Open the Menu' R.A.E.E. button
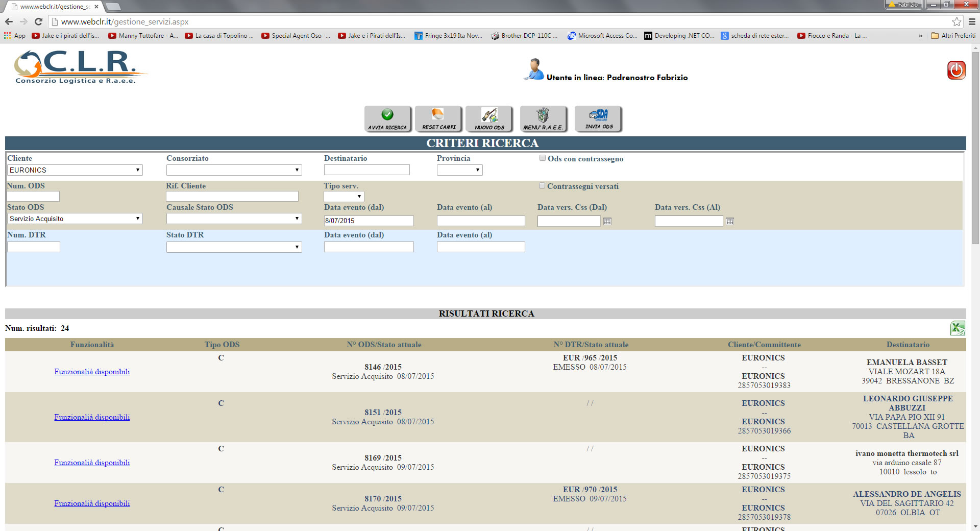 543,119
